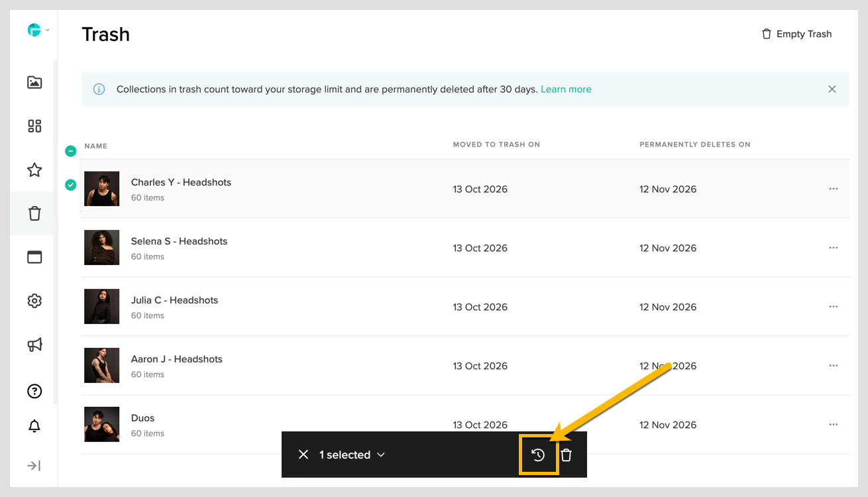
Task: Click the Charles Y - Headshots thumbnail
Action: (x=102, y=189)
